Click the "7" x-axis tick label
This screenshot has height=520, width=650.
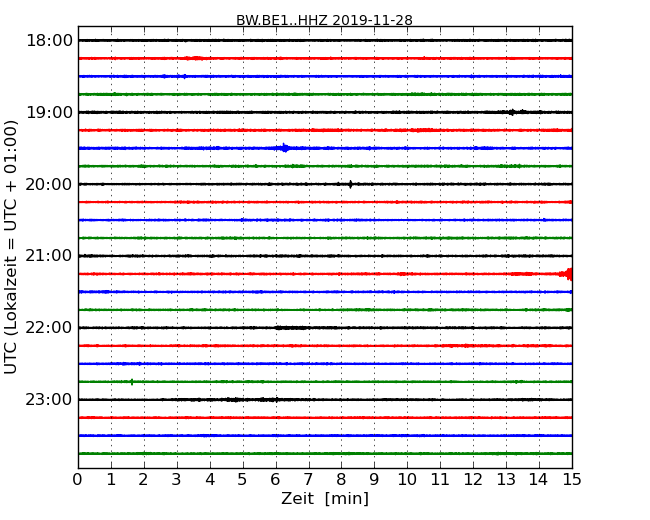coord(308,479)
